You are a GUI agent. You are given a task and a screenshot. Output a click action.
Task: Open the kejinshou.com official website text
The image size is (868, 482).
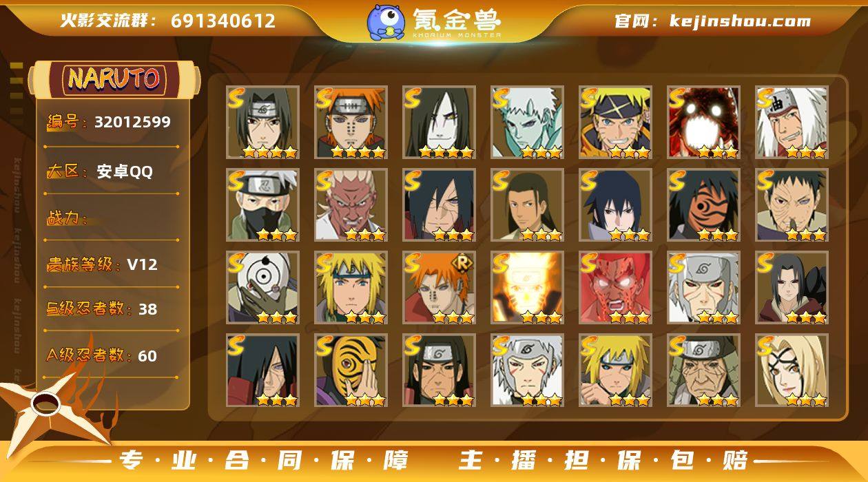click(740, 21)
